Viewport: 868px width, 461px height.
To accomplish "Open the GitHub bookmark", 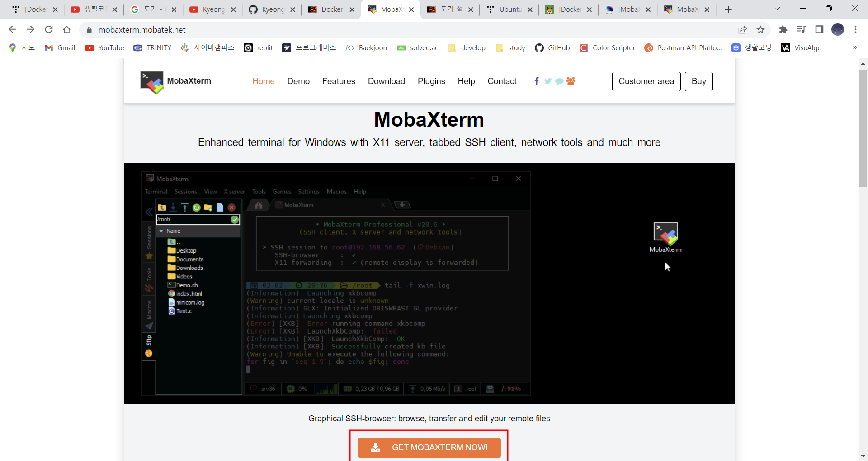I will (552, 47).
